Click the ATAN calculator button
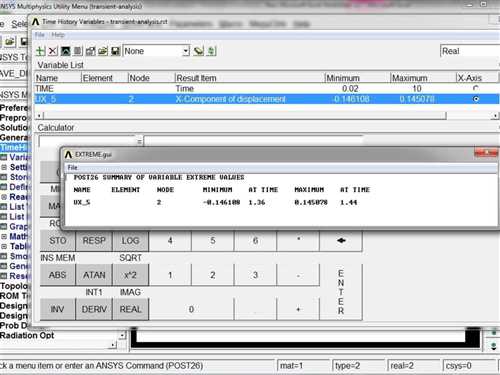This screenshot has width=500, height=375. coord(94,275)
